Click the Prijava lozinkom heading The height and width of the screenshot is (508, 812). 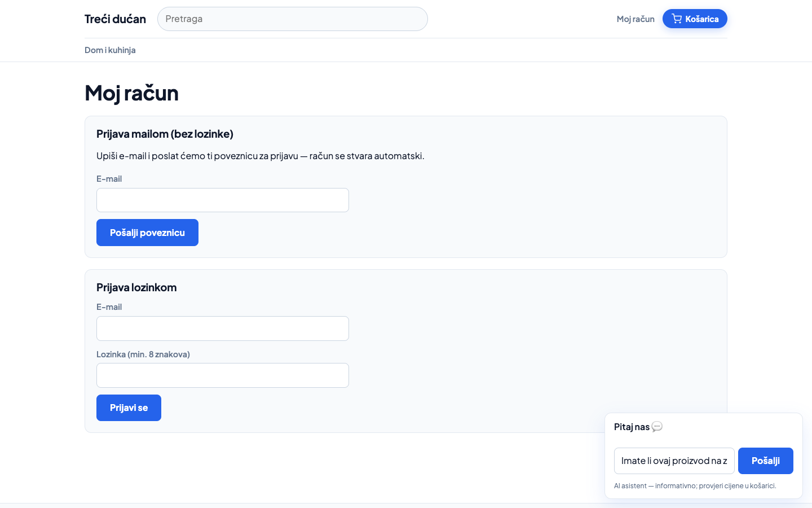[x=136, y=287]
